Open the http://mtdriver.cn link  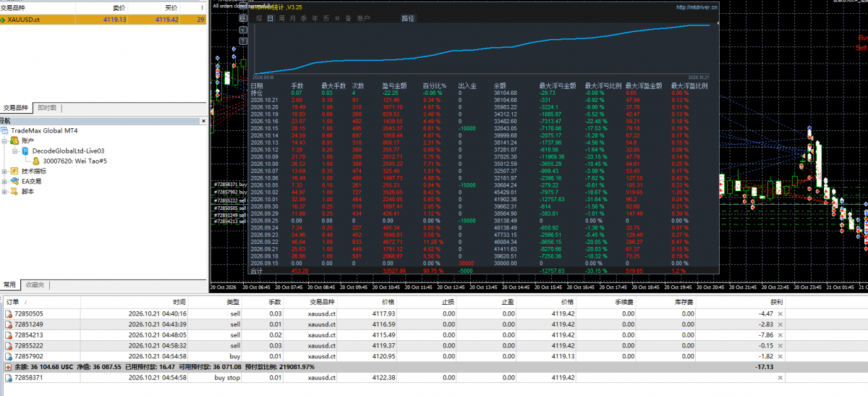coord(697,7)
